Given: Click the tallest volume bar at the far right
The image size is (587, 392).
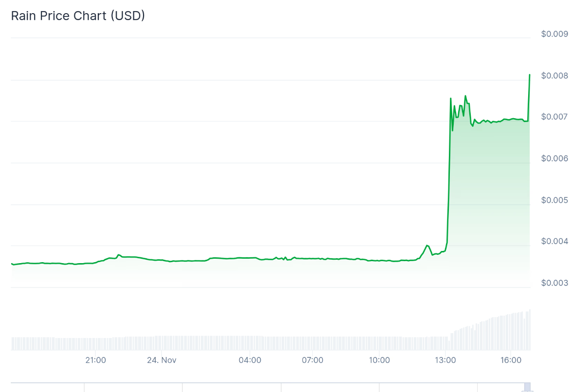Looking at the screenshot, I should coord(530,330).
